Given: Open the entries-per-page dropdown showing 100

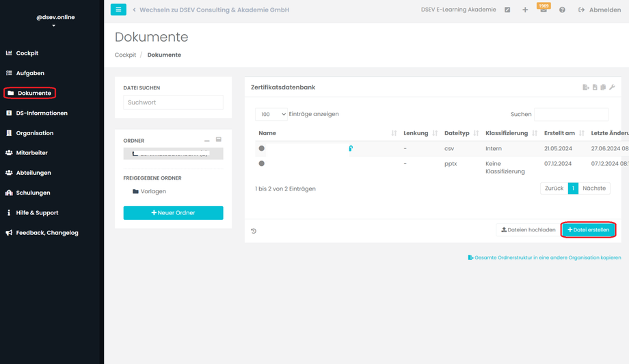Looking at the screenshot, I should point(273,114).
